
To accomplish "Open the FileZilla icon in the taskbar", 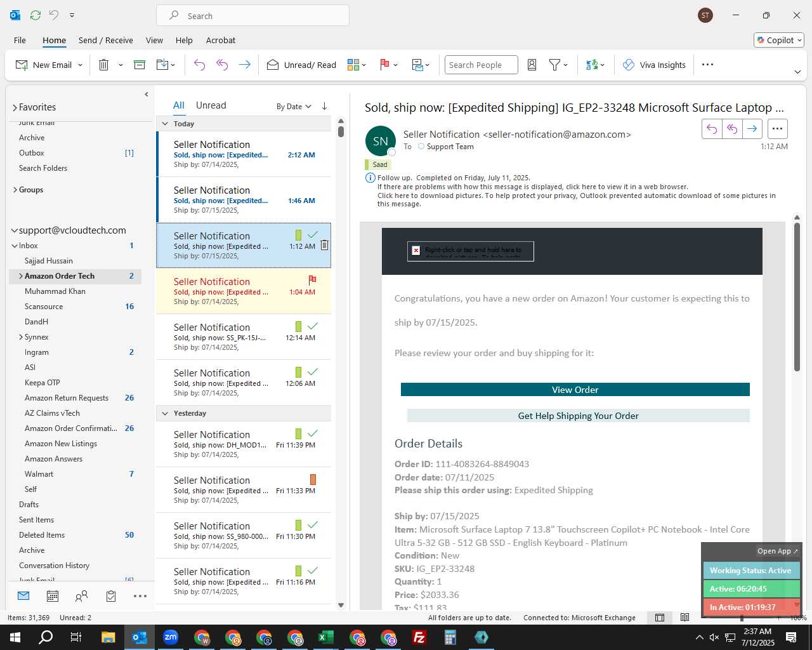I will (419, 637).
